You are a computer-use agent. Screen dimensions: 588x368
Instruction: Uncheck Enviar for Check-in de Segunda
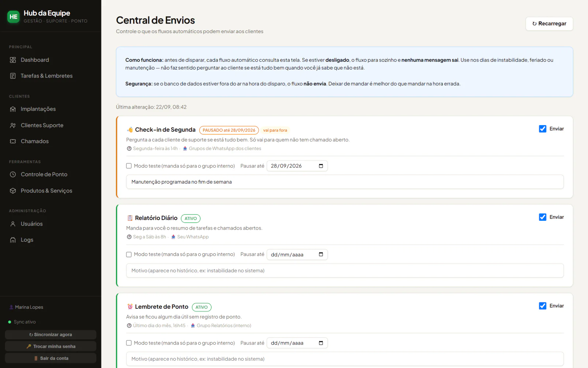[x=542, y=129]
